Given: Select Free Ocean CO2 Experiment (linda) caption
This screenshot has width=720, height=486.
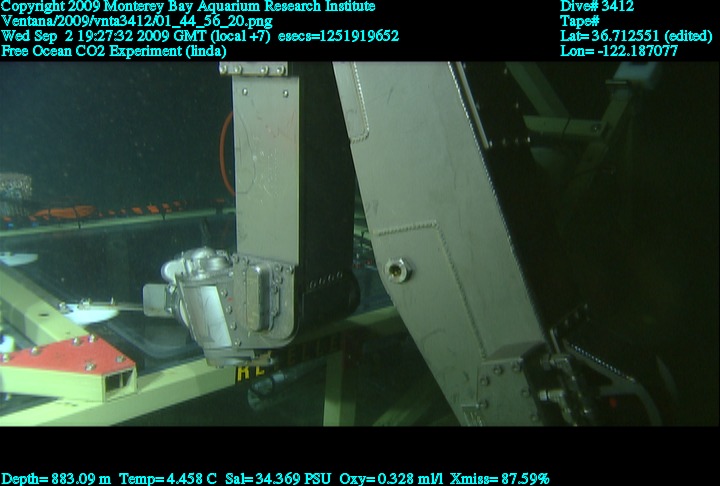Looking at the screenshot, I should coord(113,51).
